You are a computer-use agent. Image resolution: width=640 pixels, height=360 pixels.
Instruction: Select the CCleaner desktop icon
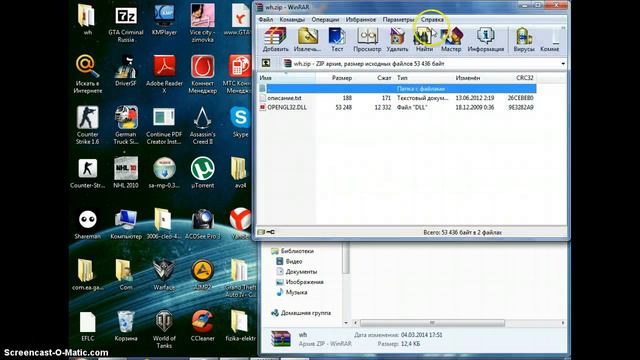tap(202, 326)
